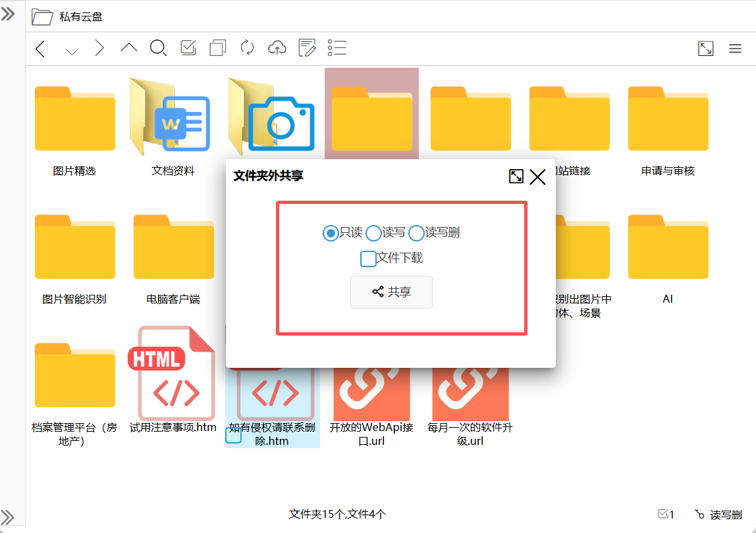756x533 pixels.
Task: Open the 试用注意事项.htm file
Action: (173, 375)
